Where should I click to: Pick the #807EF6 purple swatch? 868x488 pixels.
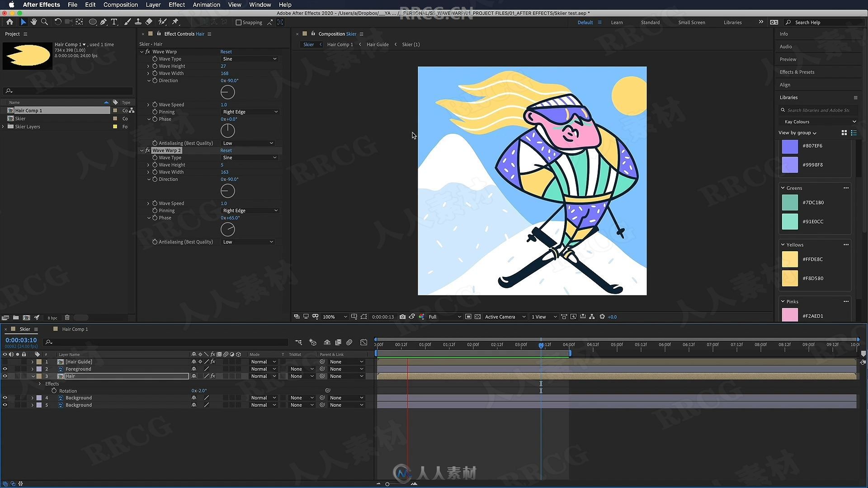click(x=790, y=146)
